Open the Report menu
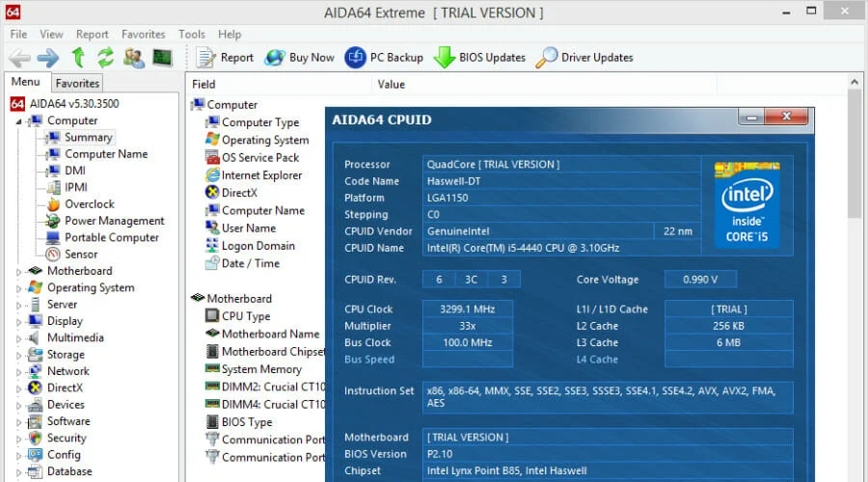This screenshot has width=868, height=482. pyautogui.click(x=93, y=35)
